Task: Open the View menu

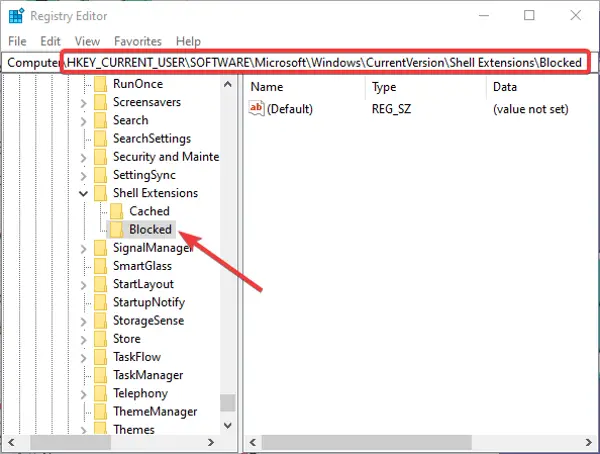Action: click(x=87, y=41)
